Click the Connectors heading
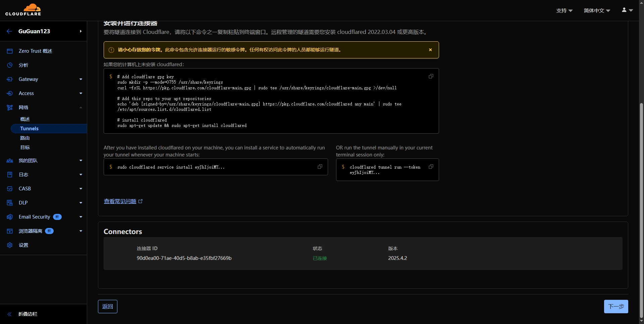644x324 pixels. tap(123, 232)
